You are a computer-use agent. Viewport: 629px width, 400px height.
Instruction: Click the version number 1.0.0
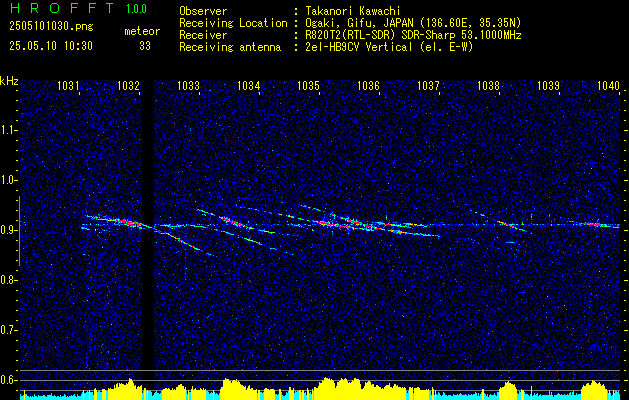[136, 8]
